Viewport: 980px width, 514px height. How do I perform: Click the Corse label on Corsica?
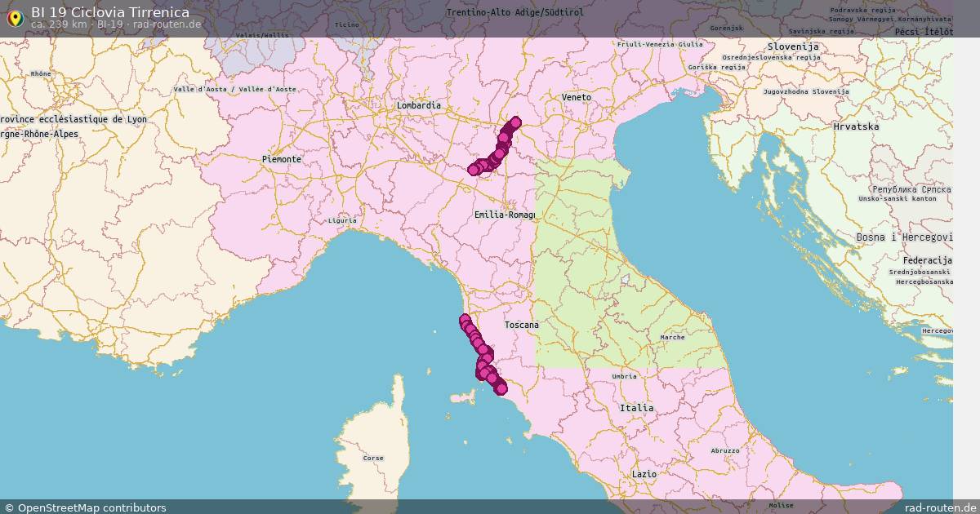[x=372, y=458]
